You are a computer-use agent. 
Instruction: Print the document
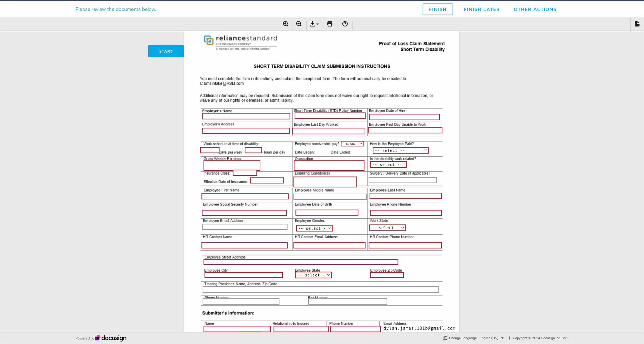(x=330, y=24)
